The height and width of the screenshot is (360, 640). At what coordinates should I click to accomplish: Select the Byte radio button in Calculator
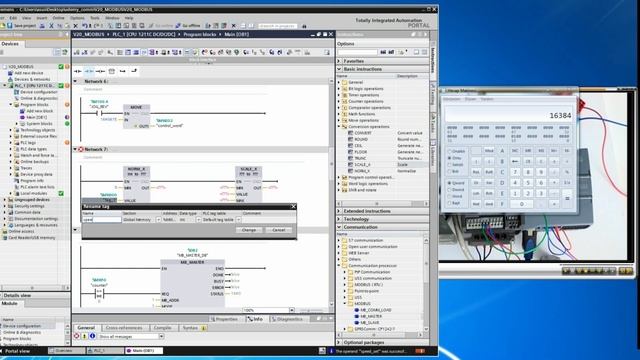pyautogui.click(x=450, y=203)
